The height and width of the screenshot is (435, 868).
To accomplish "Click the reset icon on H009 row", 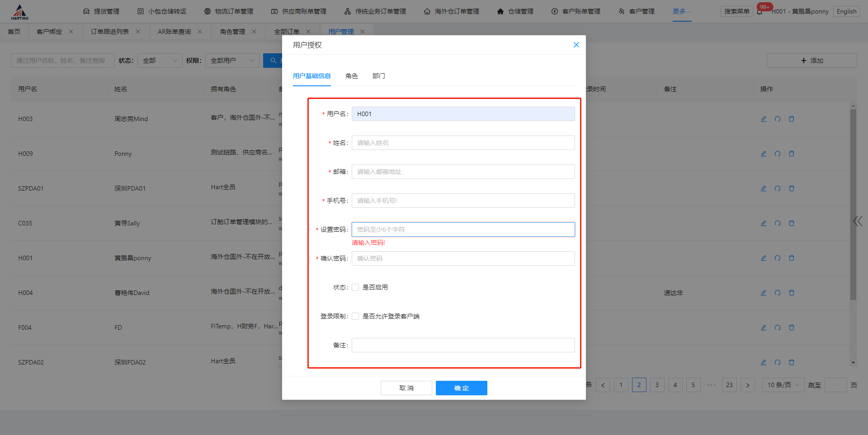I will click(x=778, y=154).
